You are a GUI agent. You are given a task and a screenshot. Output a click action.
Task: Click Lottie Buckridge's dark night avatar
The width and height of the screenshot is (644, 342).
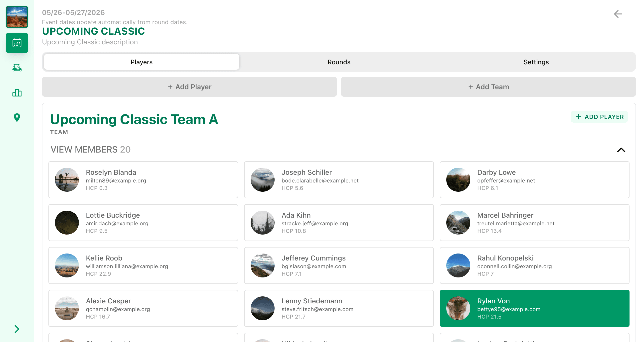[x=67, y=223]
